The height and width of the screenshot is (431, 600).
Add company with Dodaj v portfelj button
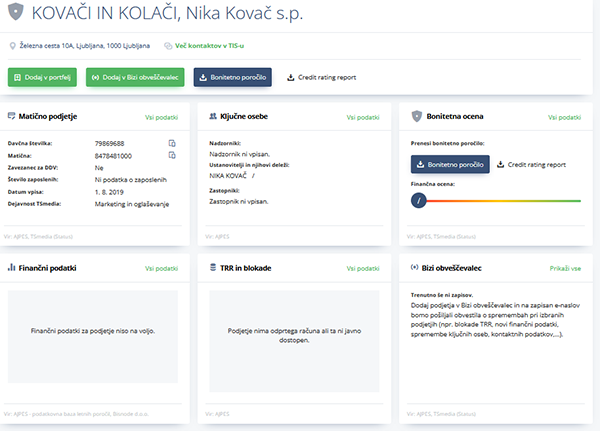43,77
